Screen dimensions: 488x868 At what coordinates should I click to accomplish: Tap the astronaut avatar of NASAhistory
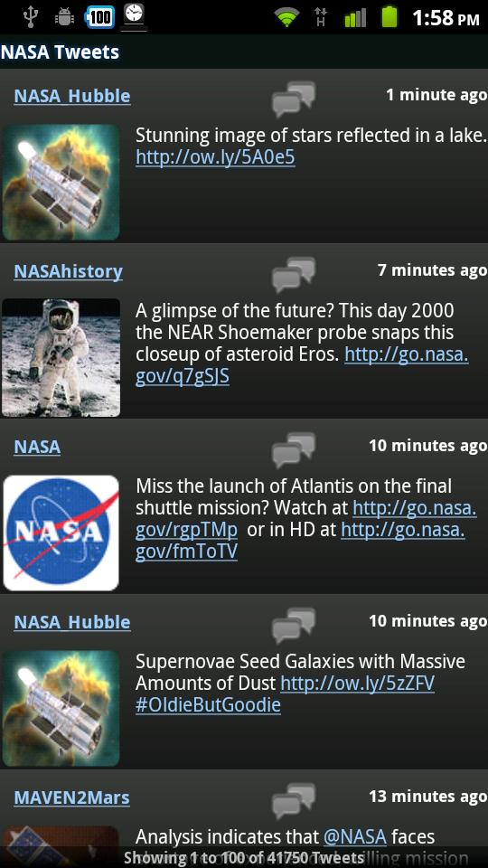click(x=61, y=357)
